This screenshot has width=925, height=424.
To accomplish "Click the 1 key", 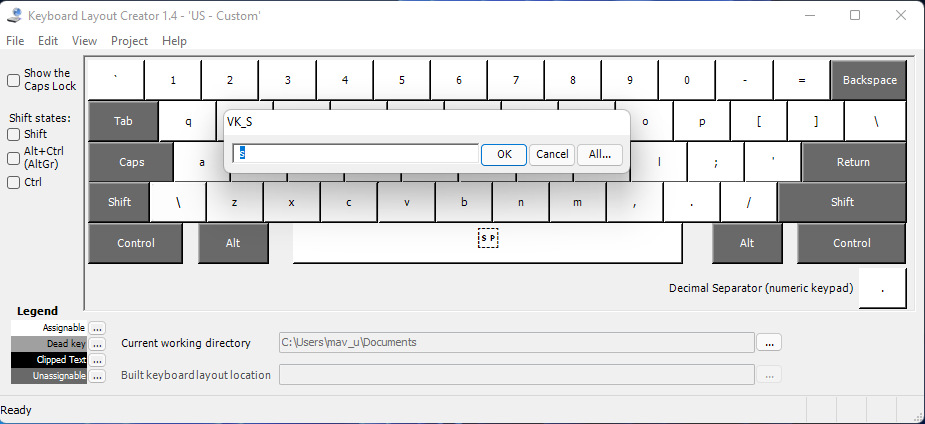I will coord(173,80).
